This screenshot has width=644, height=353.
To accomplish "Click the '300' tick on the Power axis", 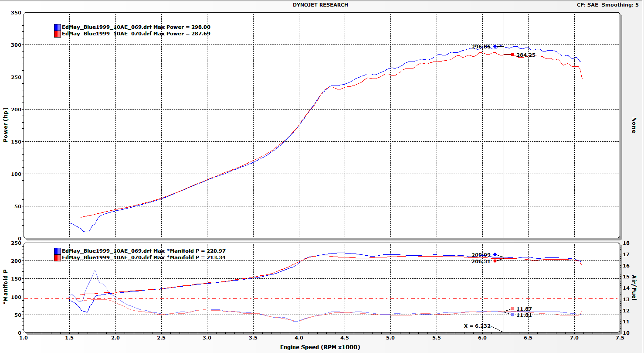I will click(17, 45).
